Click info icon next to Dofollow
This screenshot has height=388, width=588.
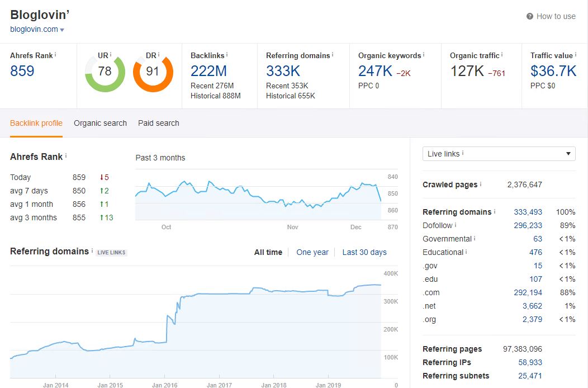pos(456,225)
